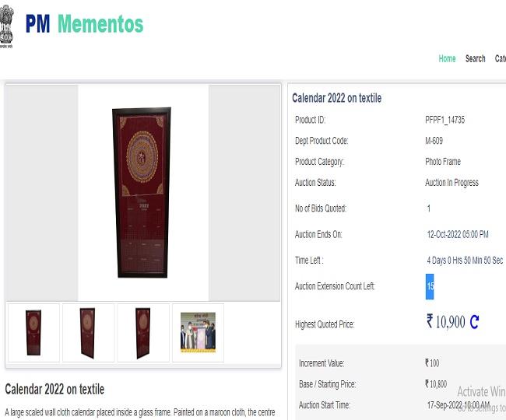Click the refresh icon beside highest quoted price
The image size is (506, 420).
tap(474, 322)
